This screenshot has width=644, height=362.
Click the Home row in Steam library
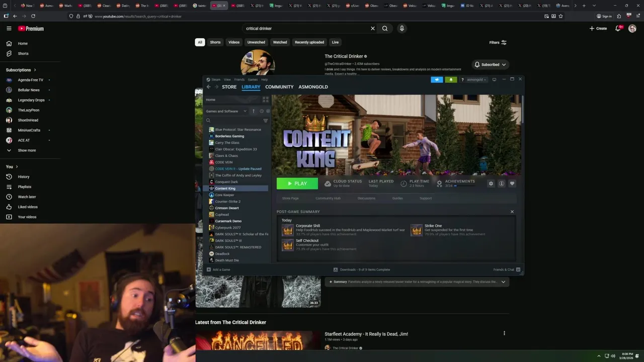click(232, 100)
